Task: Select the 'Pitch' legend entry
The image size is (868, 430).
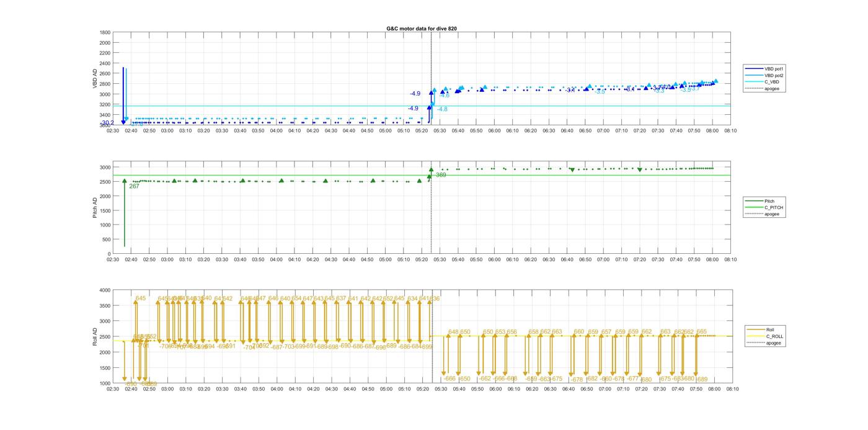Action: 769,201
